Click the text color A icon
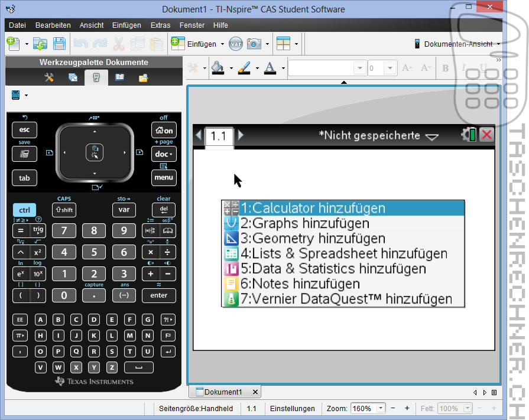Viewport: 529px width, 420px height. [x=270, y=68]
